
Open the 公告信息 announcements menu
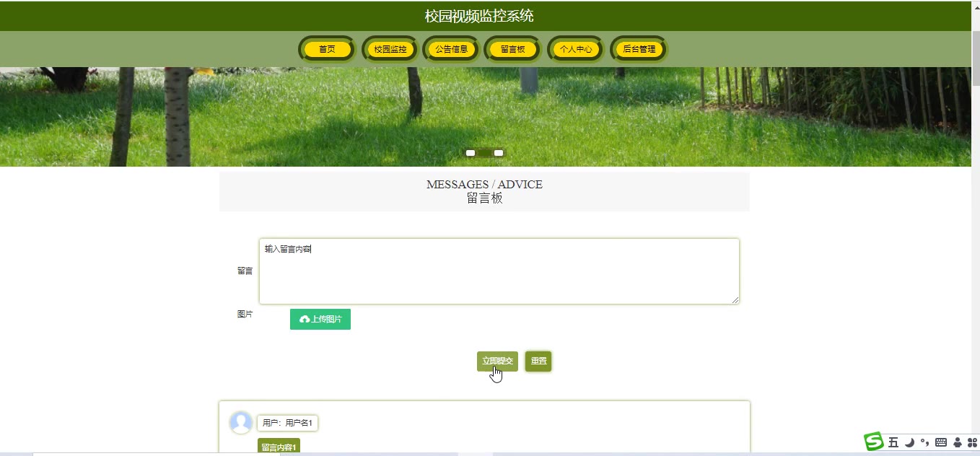451,49
